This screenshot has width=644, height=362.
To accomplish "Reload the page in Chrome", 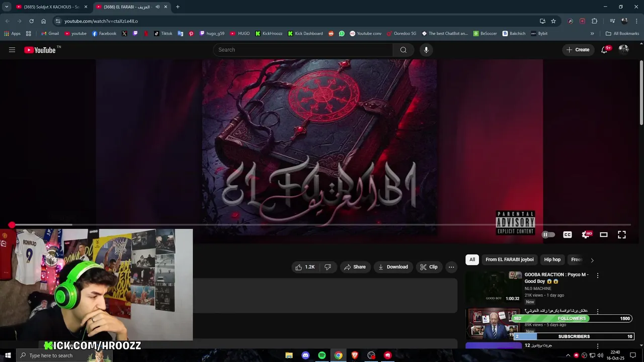I will [31, 21].
